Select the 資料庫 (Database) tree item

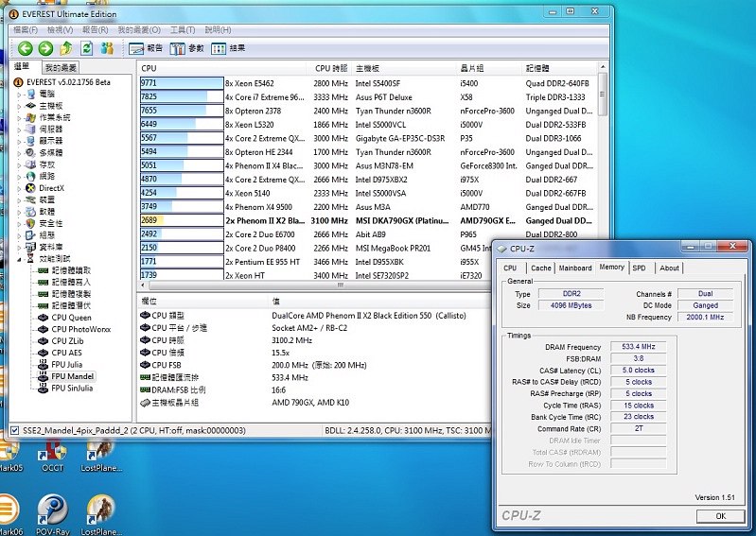(x=51, y=247)
